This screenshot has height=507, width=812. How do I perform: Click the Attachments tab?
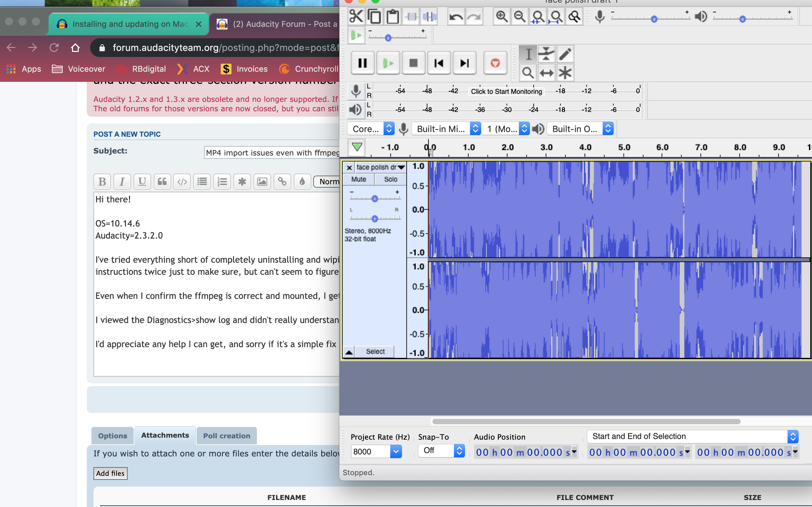click(164, 435)
